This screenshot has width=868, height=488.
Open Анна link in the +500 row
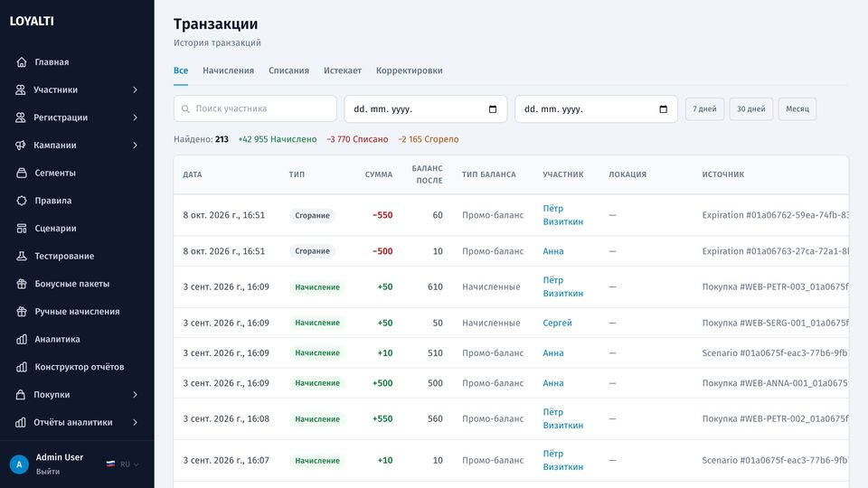(553, 383)
